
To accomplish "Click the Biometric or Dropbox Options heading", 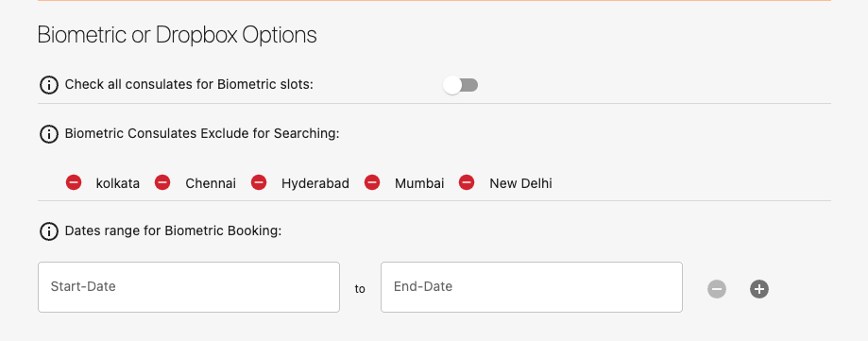I will pos(178,35).
